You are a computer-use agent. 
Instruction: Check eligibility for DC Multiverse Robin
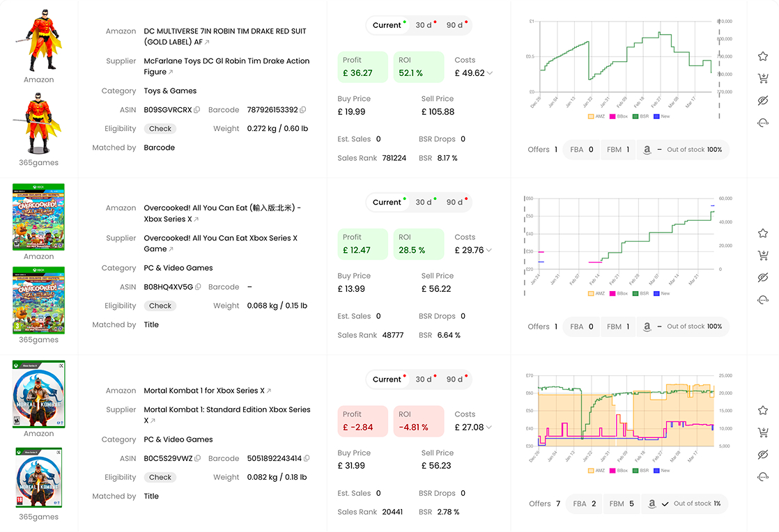160,129
